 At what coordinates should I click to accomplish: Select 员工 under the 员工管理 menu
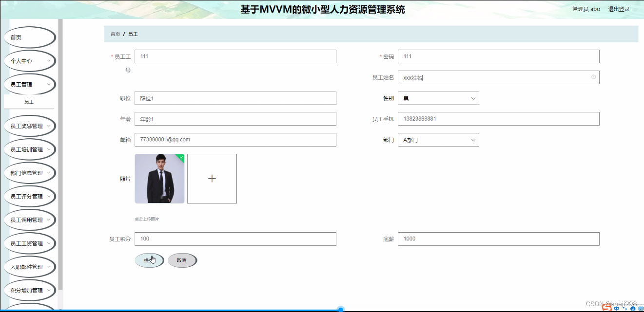point(30,101)
